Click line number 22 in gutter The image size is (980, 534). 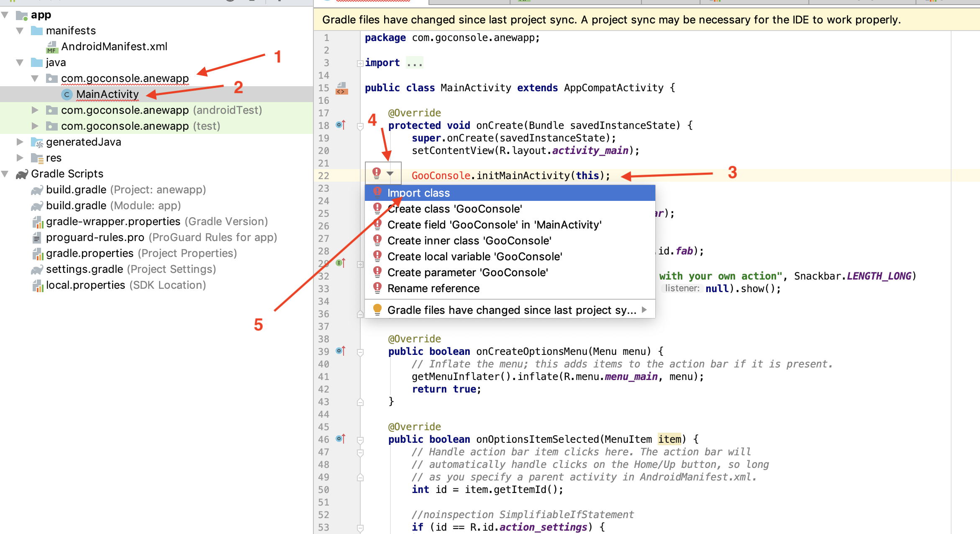pyautogui.click(x=323, y=176)
